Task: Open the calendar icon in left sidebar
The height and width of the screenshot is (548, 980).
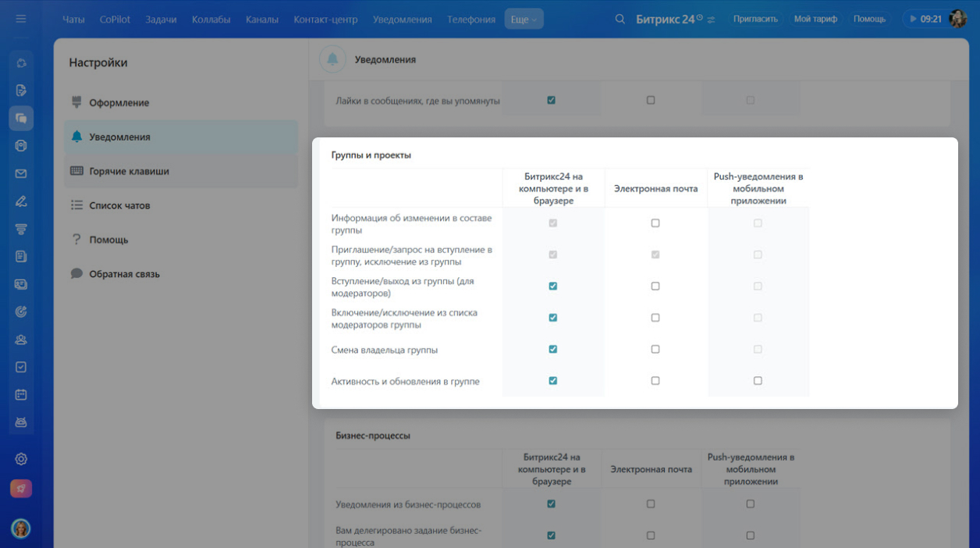Action: click(x=21, y=394)
